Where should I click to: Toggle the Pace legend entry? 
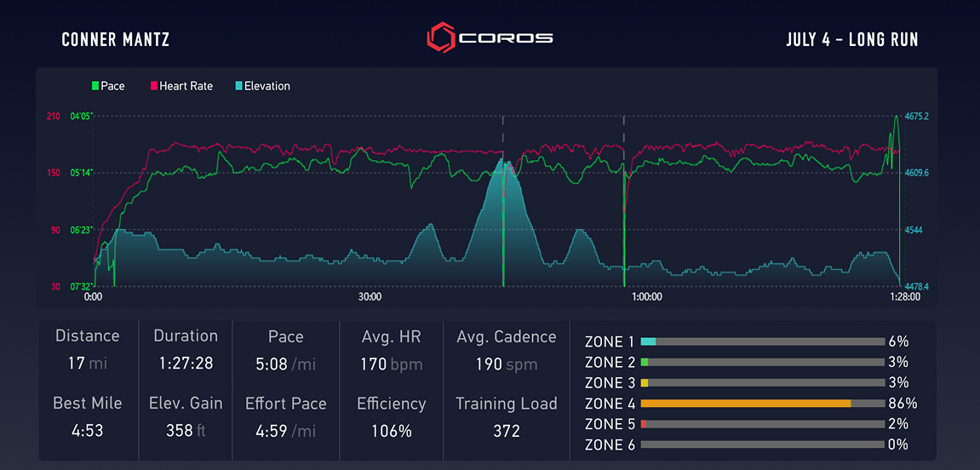(108, 86)
